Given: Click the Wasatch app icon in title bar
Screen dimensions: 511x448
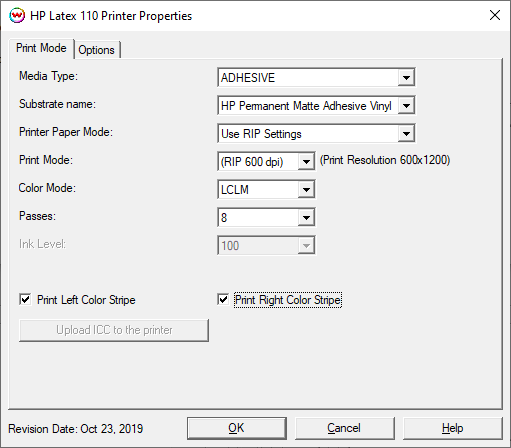Looking at the screenshot, I should pos(17,15).
